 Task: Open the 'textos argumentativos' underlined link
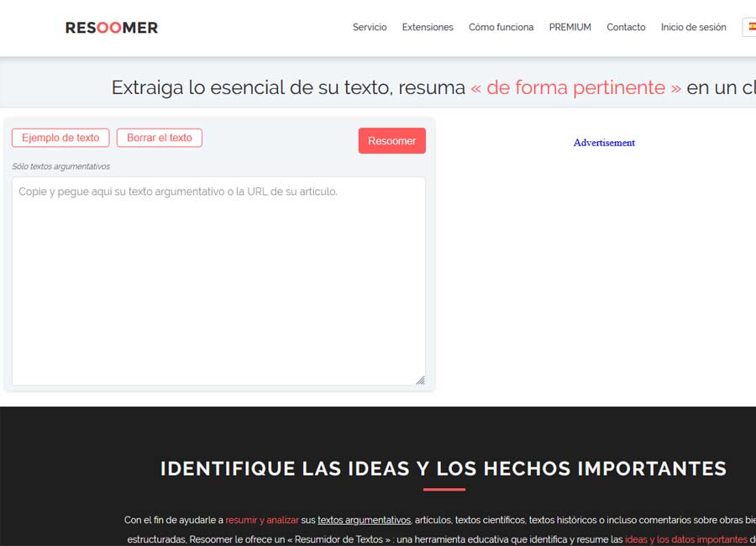click(x=364, y=520)
